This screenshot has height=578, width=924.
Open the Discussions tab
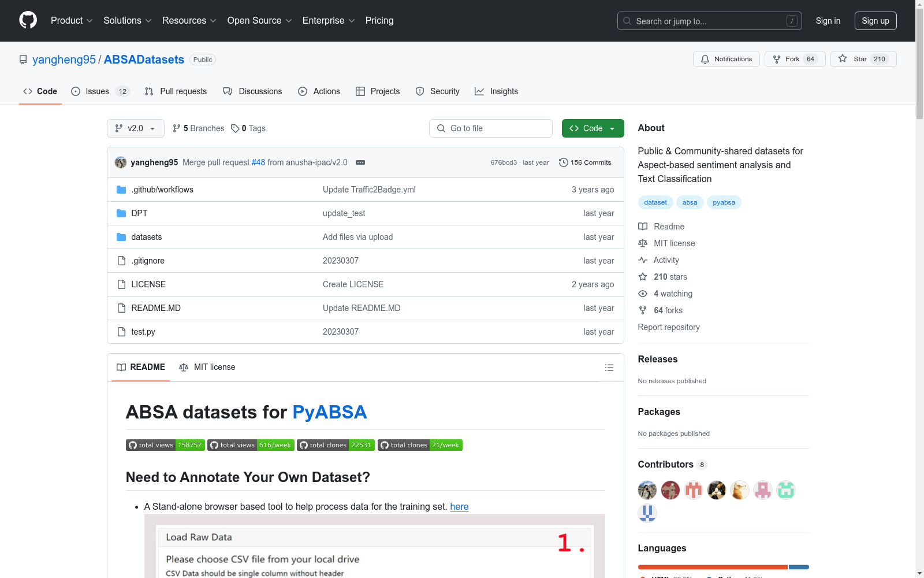click(252, 91)
